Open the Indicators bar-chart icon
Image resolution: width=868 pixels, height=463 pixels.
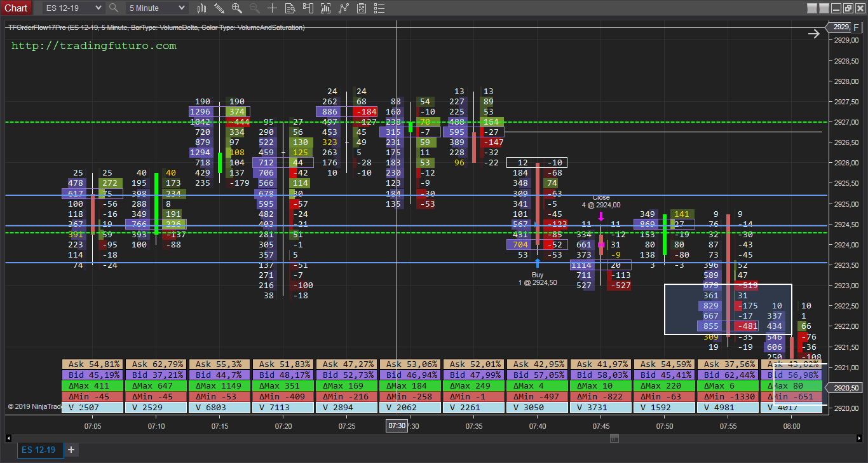[x=326, y=8]
